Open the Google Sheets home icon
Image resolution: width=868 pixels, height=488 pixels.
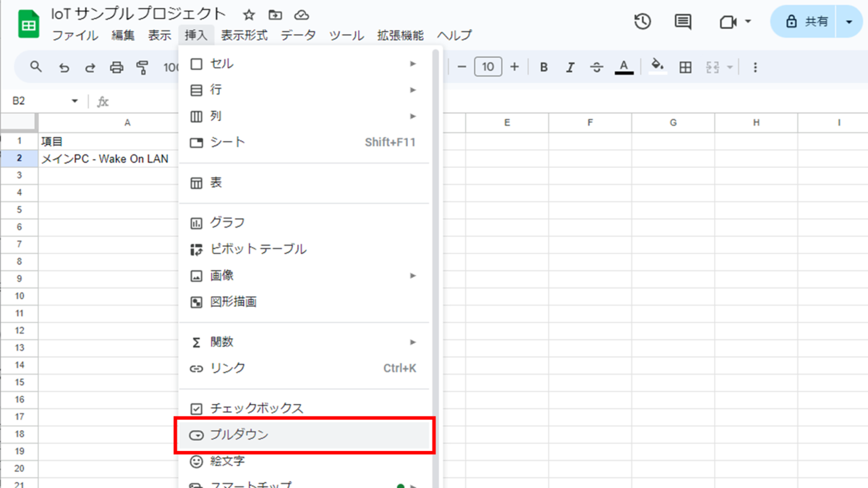point(29,23)
